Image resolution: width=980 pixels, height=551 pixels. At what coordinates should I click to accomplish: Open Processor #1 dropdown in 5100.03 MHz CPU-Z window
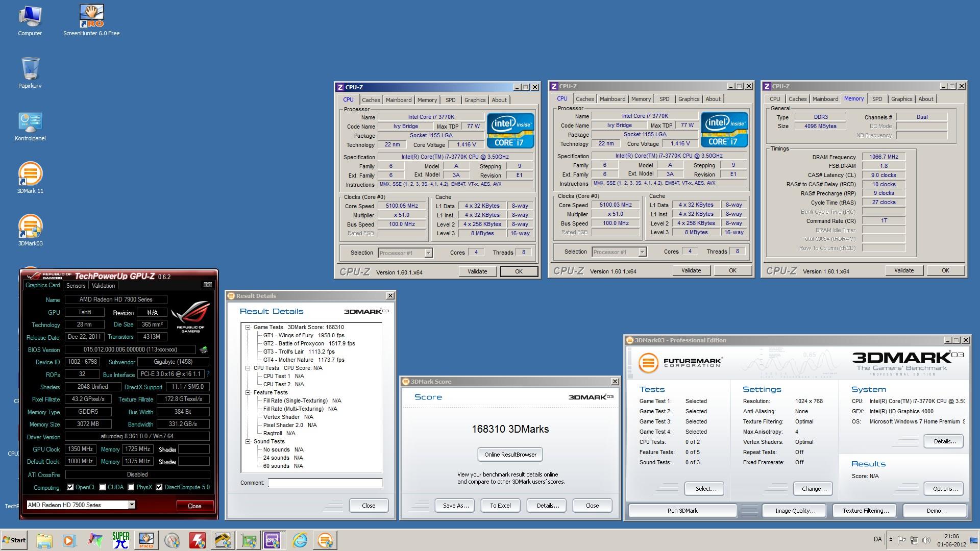[x=642, y=252]
